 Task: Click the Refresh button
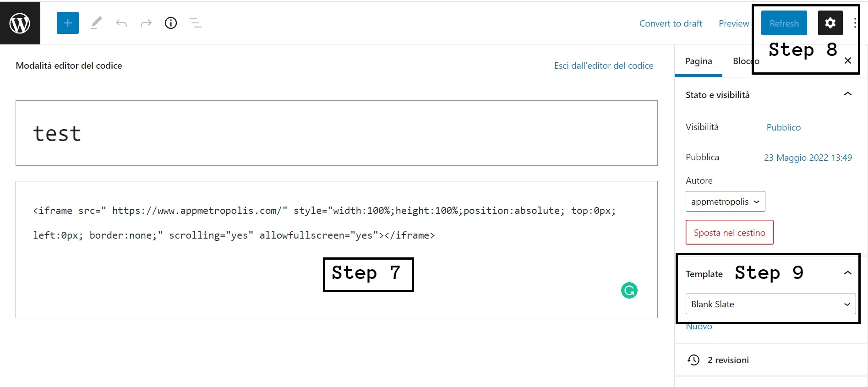pos(784,23)
